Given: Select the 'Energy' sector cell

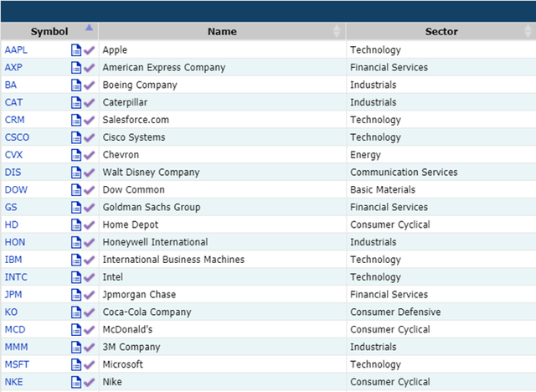Looking at the screenshot, I should pos(441,155).
